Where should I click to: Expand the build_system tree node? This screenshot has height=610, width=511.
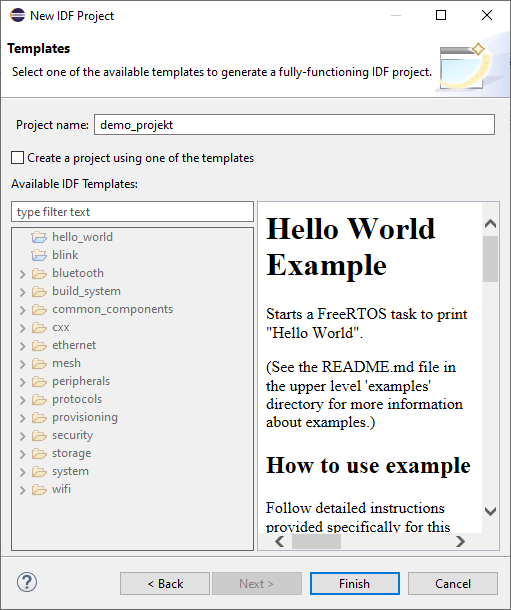[23, 292]
